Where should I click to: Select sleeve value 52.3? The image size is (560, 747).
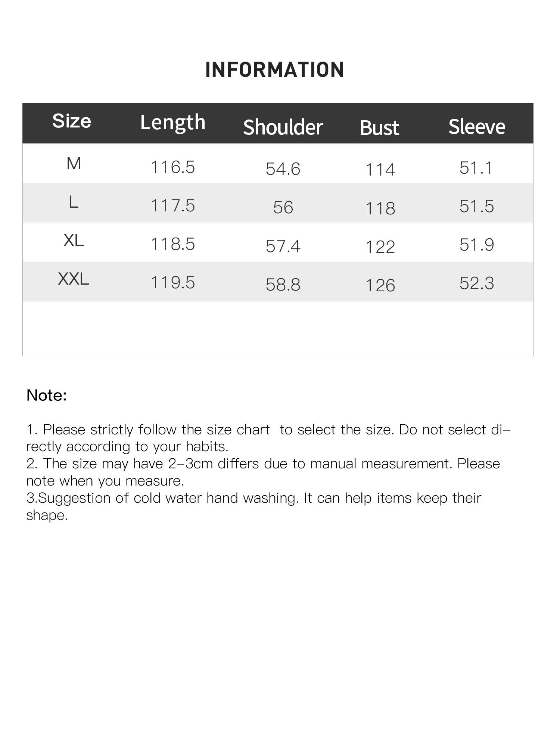(x=476, y=283)
